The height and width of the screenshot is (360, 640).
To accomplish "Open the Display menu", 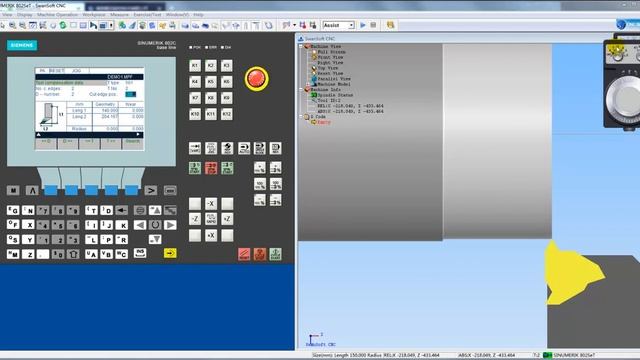I will point(24,15).
